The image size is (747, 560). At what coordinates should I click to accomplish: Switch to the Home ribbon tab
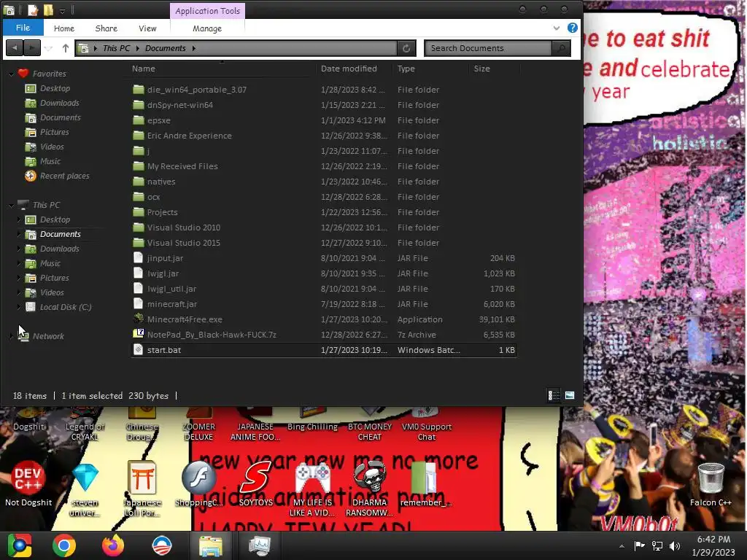[64, 28]
